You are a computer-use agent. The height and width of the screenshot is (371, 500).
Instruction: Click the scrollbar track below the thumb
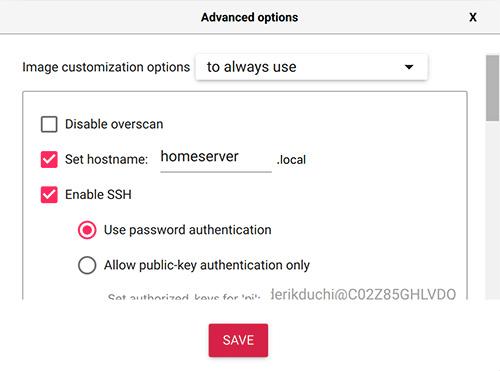[x=492, y=210]
